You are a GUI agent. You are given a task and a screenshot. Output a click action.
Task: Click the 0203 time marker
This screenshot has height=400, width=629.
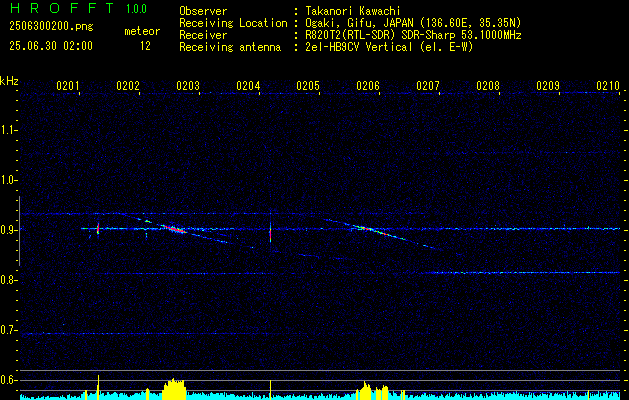coord(188,86)
